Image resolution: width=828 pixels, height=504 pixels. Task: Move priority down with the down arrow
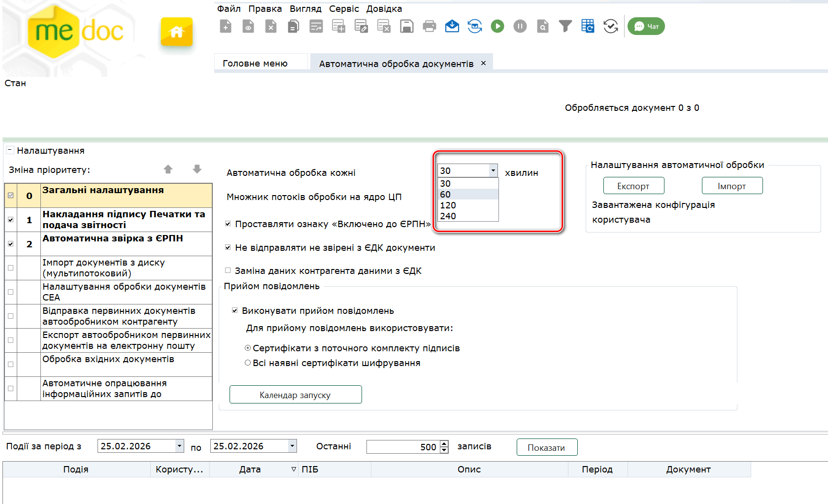click(x=197, y=169)
